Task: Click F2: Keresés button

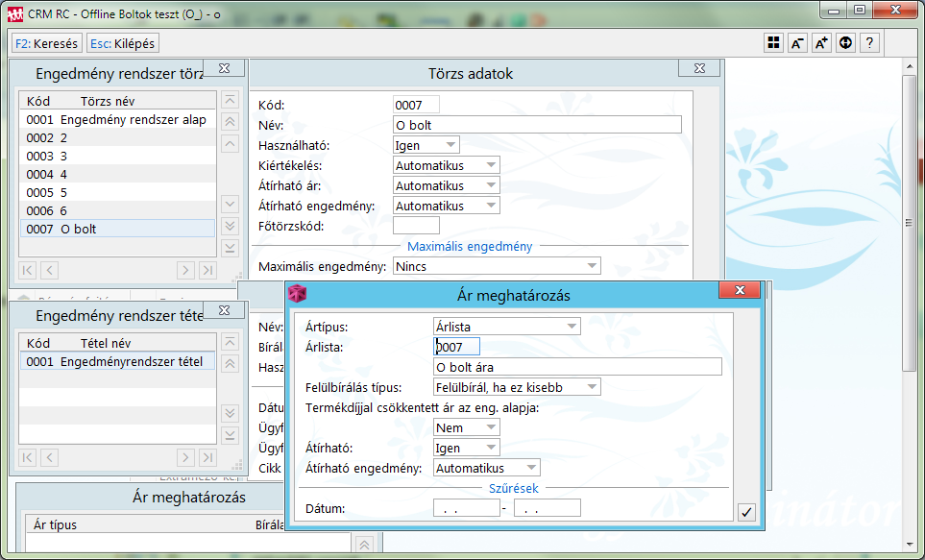Action: point(47,43)
